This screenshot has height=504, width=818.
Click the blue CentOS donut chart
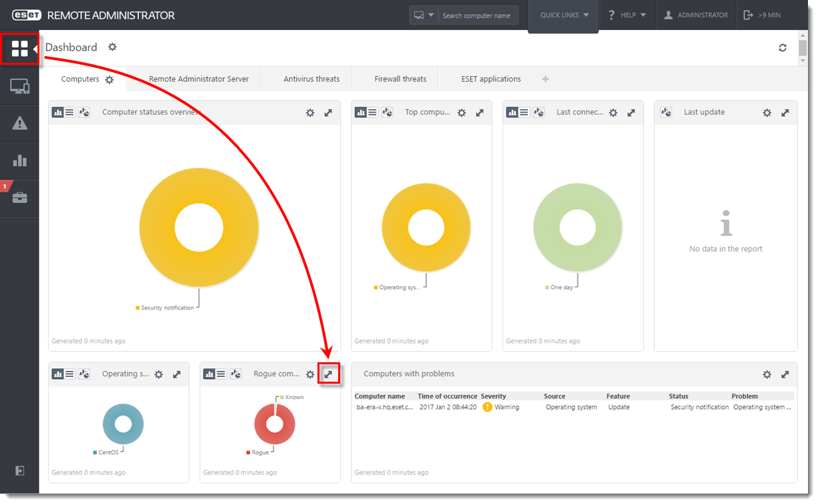coord(123,424)
